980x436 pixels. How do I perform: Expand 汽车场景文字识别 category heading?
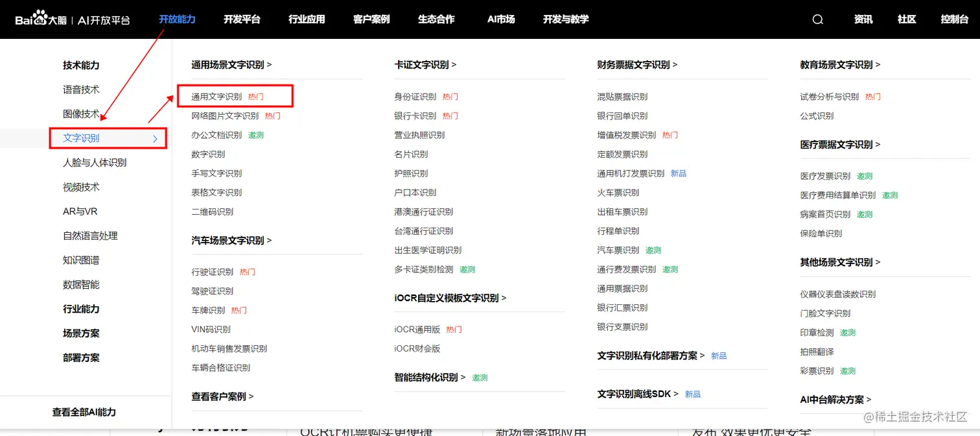click(x=231, y=240)
